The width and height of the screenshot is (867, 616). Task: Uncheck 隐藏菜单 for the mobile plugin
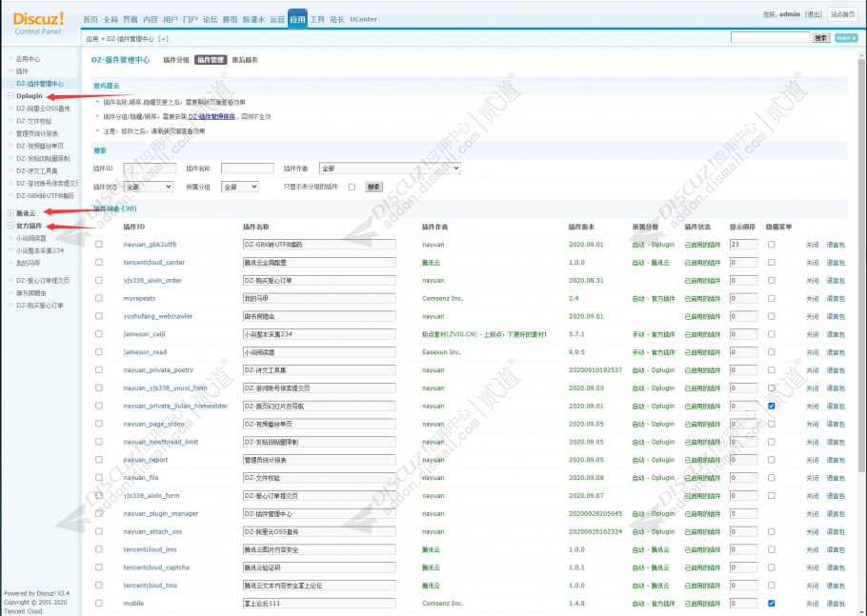(772, 604)
